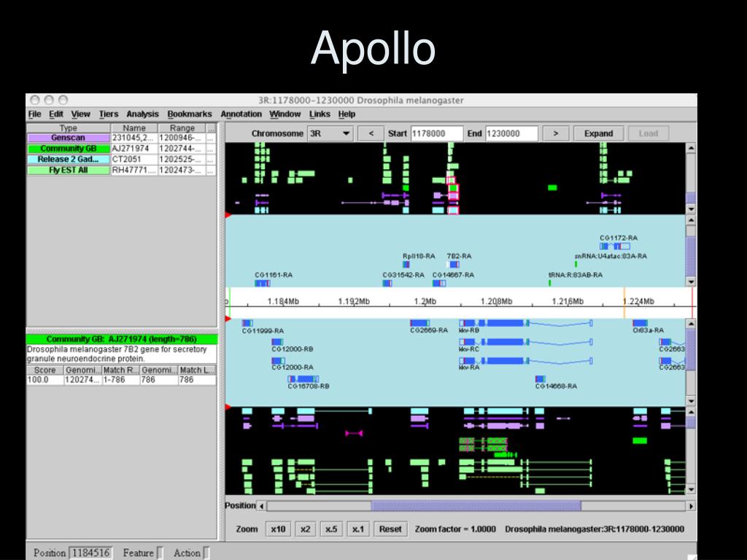Click the Position horizontal scrollbar thumb
Viewport: 747px width, 560px height.
476,506
